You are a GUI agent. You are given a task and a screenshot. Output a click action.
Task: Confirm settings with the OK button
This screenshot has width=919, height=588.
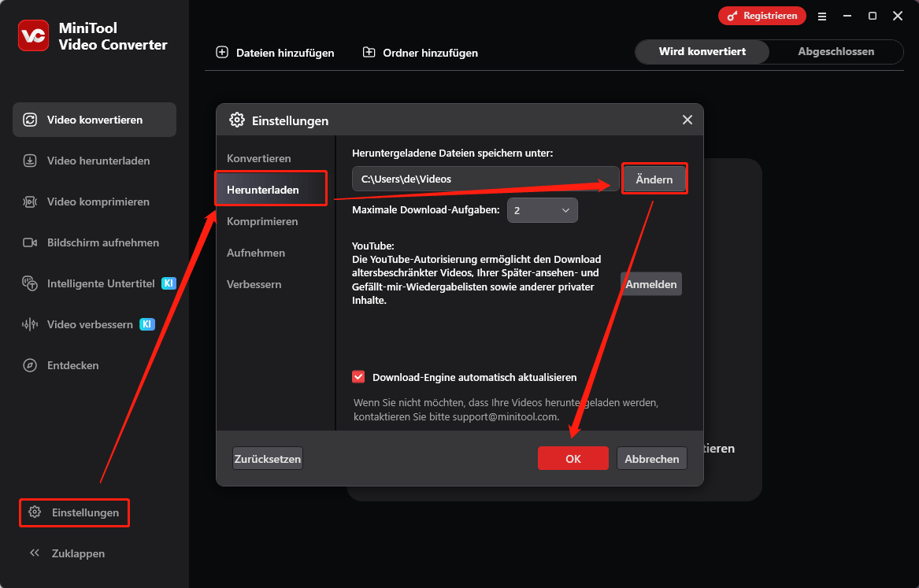point(573,459)
